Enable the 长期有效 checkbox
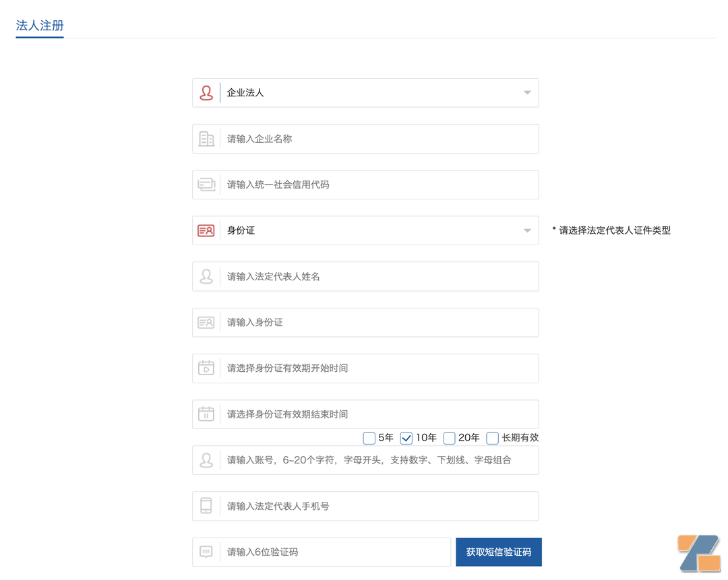 point(492,438)
